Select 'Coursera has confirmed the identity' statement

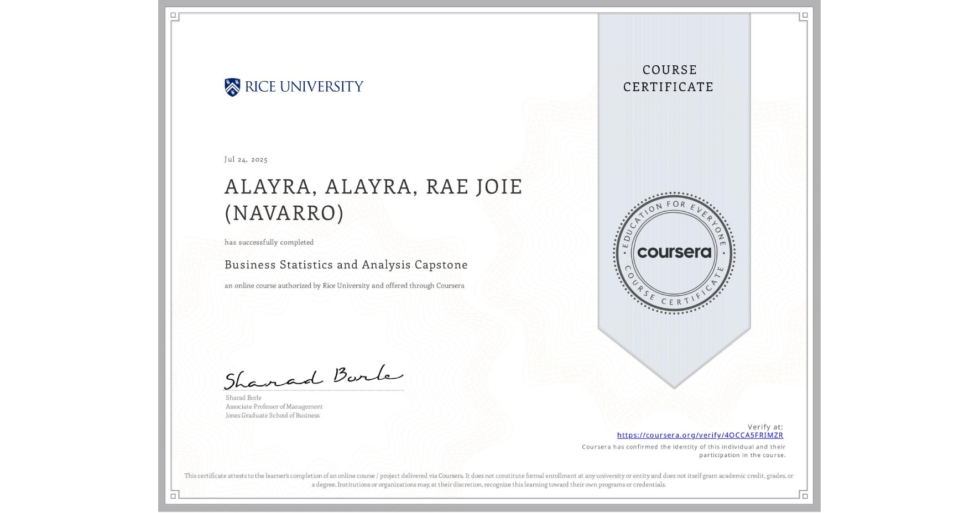coord(684,451)
